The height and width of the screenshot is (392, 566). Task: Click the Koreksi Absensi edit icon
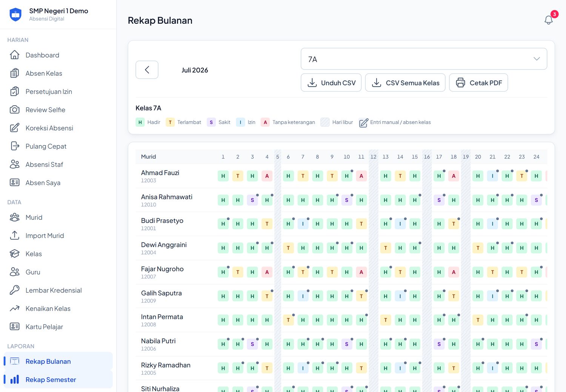coord(15,128)
